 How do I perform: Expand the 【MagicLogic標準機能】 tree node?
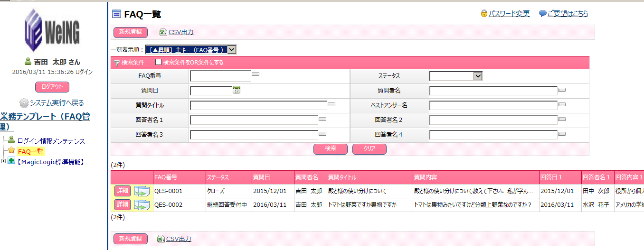point(4,162)
